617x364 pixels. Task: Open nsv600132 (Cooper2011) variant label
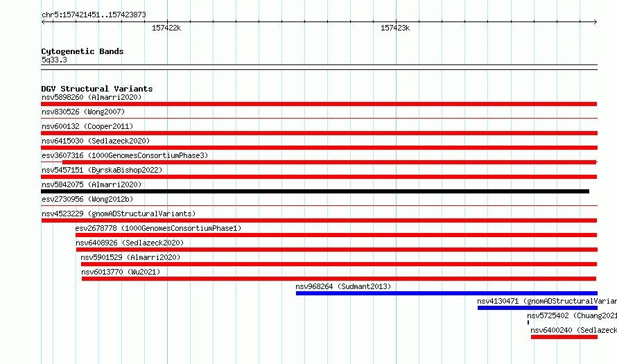(x=87, y=126)
